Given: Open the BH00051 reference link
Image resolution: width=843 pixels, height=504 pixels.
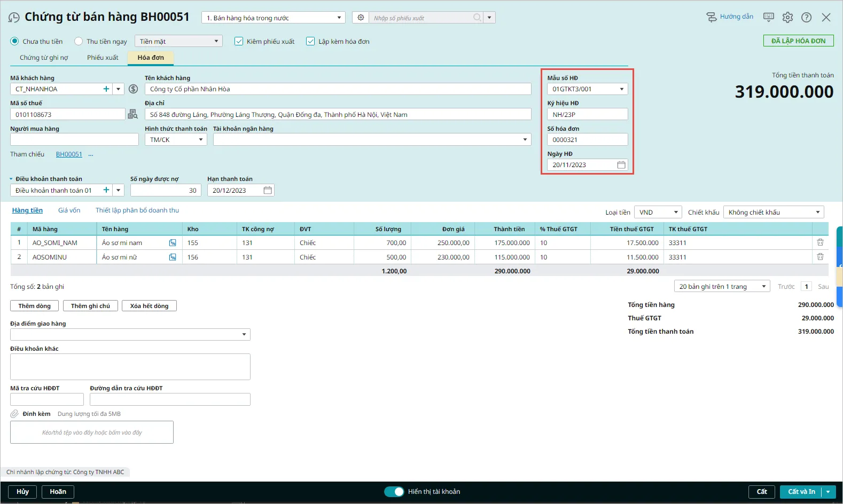Looking at the screenshot, I should (69, 154).
